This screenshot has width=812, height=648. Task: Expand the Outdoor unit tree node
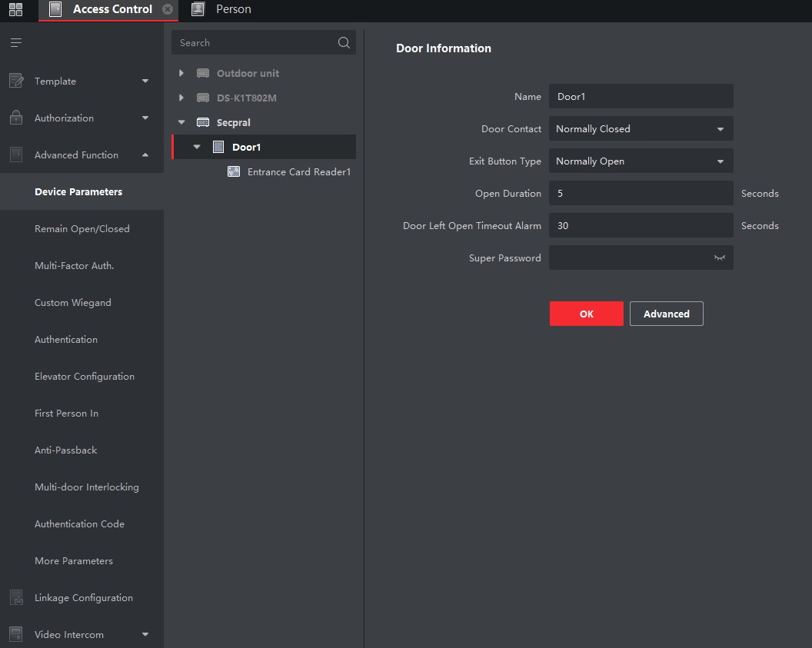pyautogui.click(x=181, y=73)
